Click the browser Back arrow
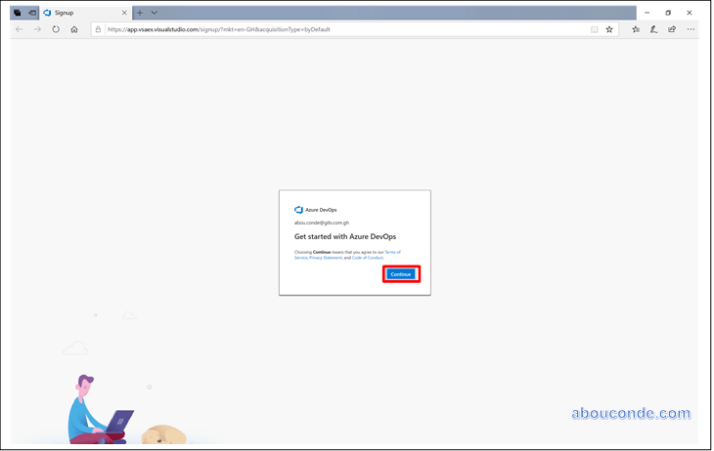 click(x=20, y=29)
